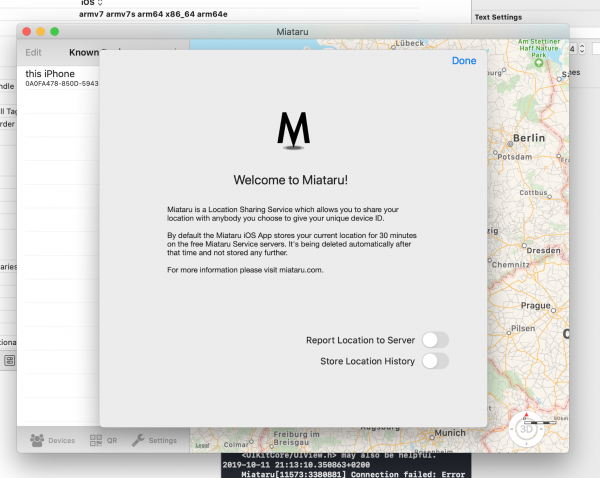Image resolution: width=600 pixels, height=478 pixels.
Task: Click the 3D map compass control
Action: pos(526,429)
